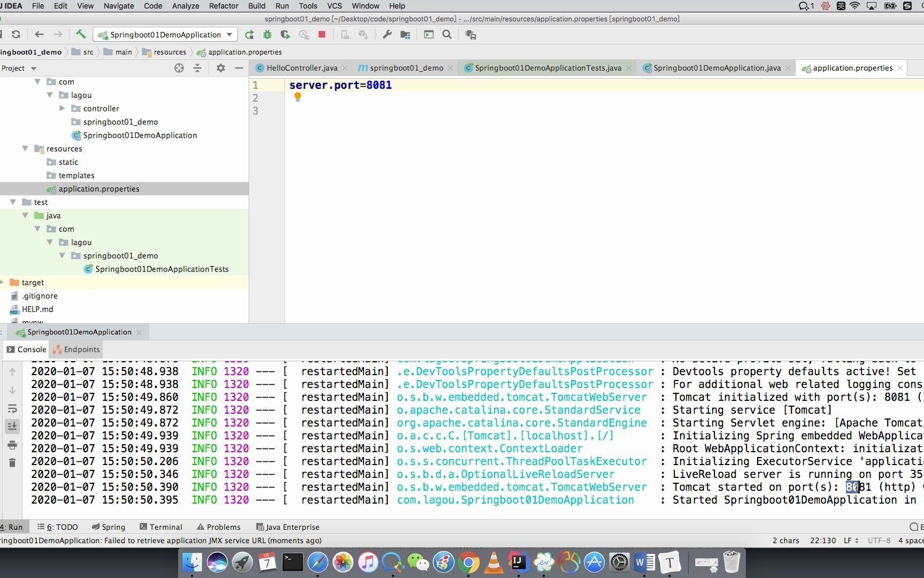Toggle scroll to end in console
924x578 pixels.
click(12, 427)
